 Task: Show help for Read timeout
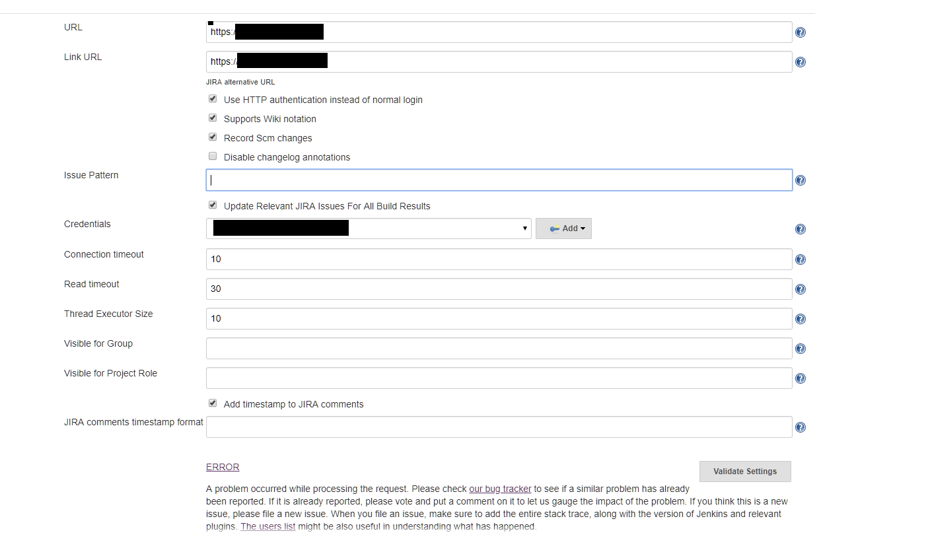[x=800, y=289]
